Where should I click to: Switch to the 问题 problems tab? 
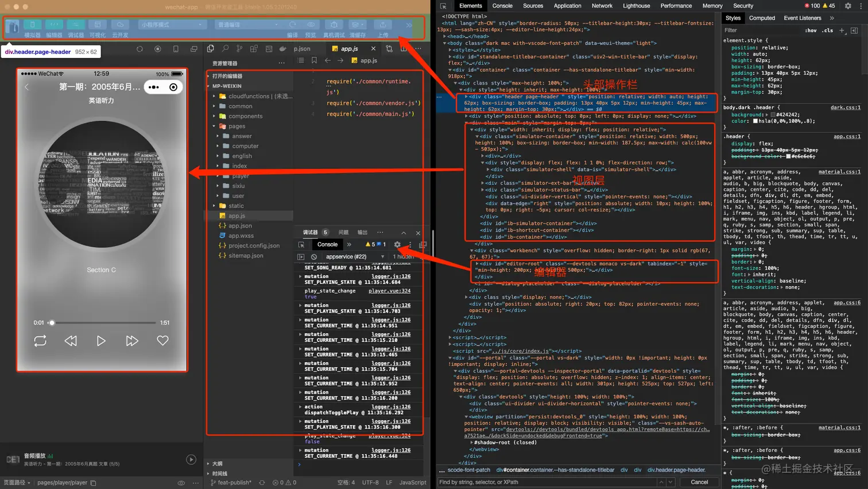[x=343, y=233]
